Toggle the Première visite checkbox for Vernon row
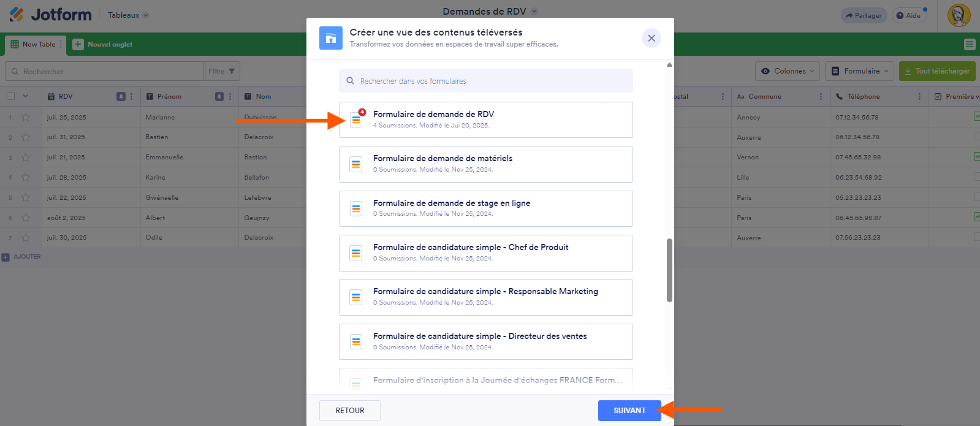 976,157
